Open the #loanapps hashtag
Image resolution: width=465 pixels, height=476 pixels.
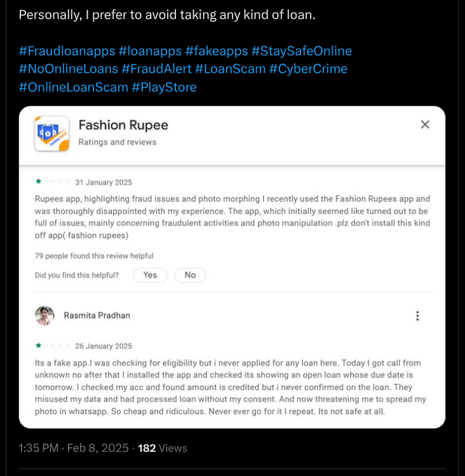point(150,51)
